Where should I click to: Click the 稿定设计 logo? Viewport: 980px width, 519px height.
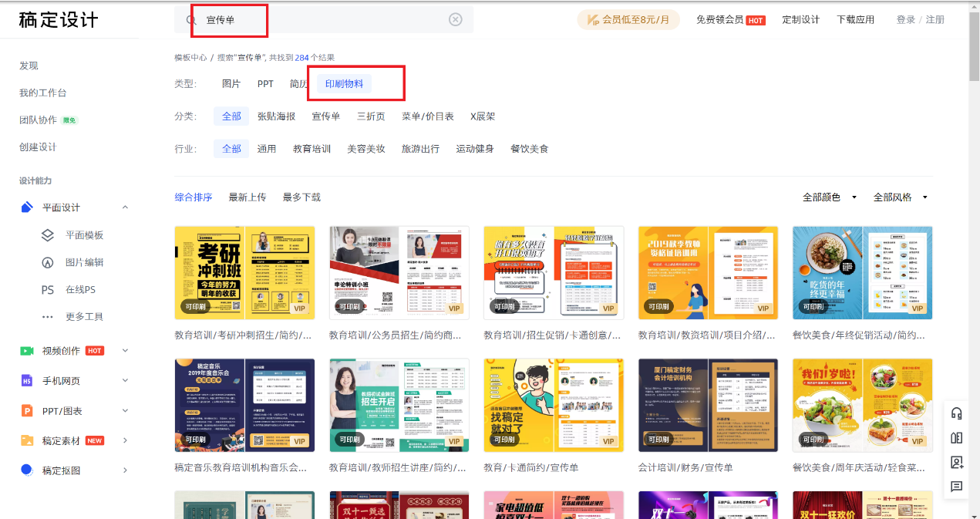coord(59,20)
